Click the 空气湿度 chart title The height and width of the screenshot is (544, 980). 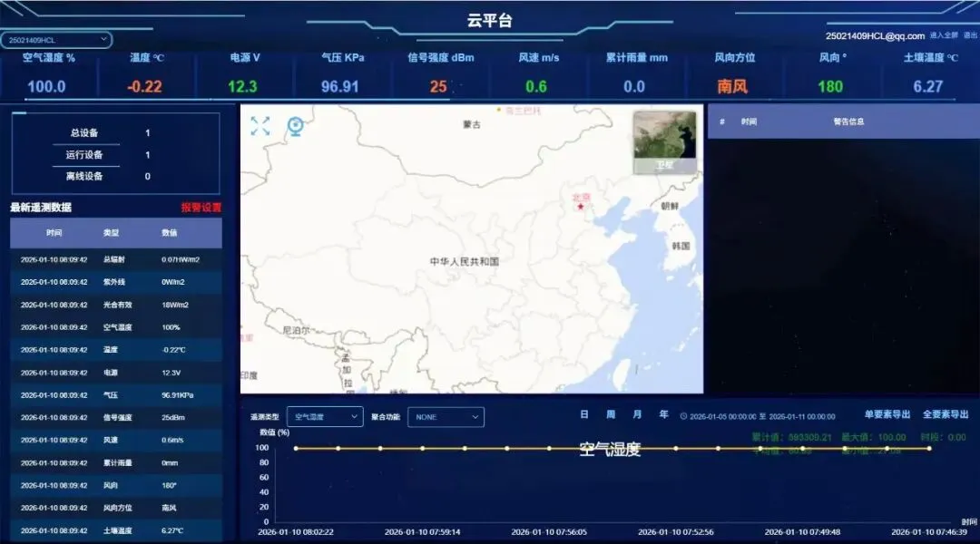point(610,449)
